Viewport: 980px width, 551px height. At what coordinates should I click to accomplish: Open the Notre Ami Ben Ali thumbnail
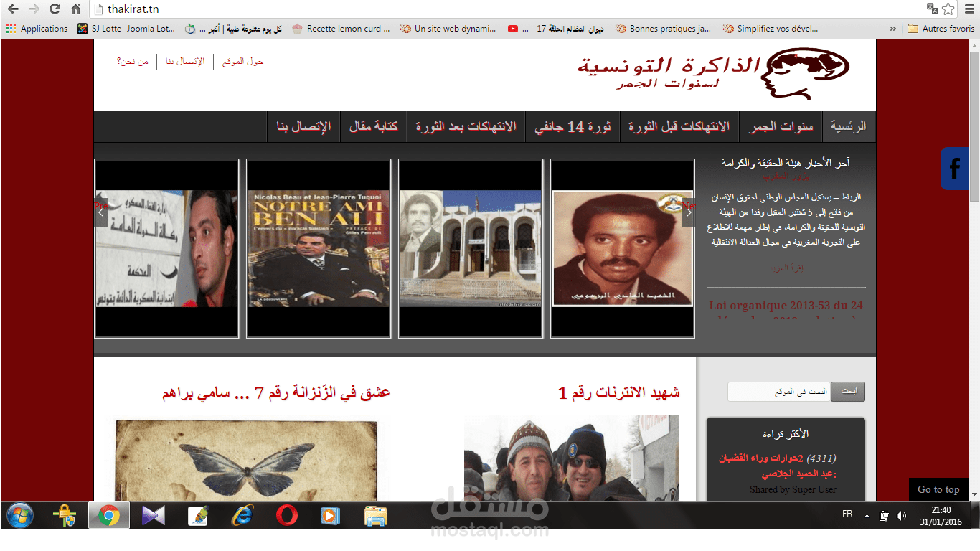pos(319,248)
